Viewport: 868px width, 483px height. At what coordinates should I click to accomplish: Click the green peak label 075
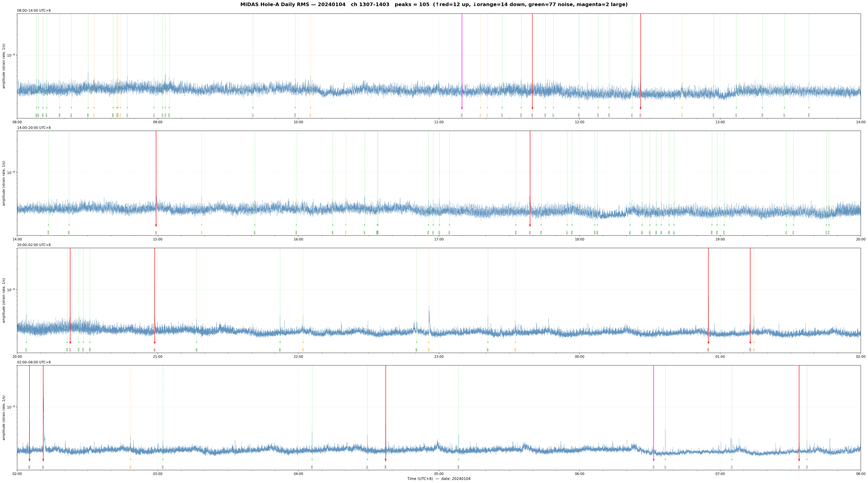pyautogui.click(x=26, y=349)
